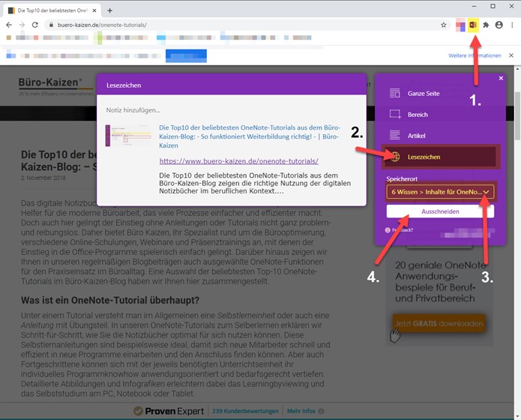Click the browser address bar URL
521x420 pixels.
click(102, 25)
